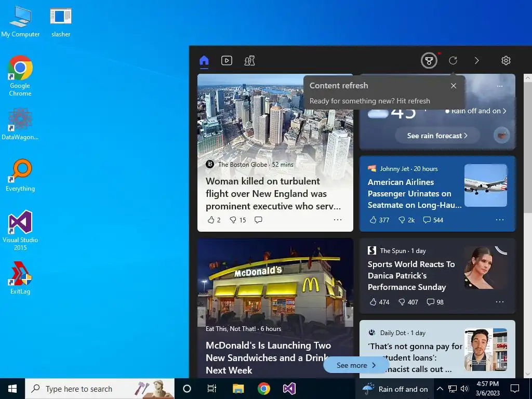This screenshot has width=532, height=399.
Task: Open the feed settings gear
Action: 506,60
